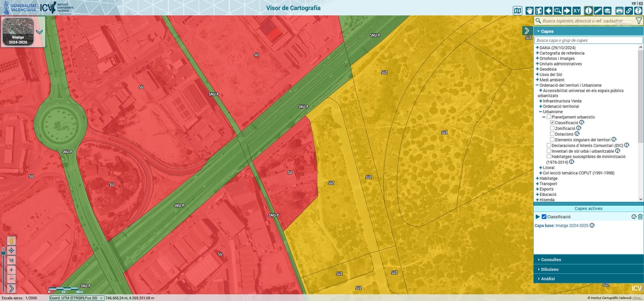The height and width of the screenshot is (301, 644).
Task: Open the Anàlisi panel section
Action: (588, 278)
